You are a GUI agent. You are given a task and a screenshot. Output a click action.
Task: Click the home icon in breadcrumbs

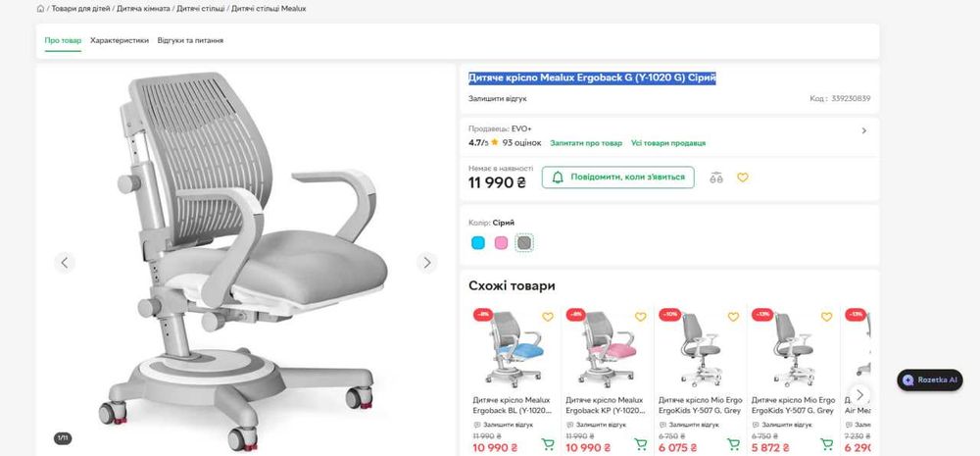click(x=40, y=9)
